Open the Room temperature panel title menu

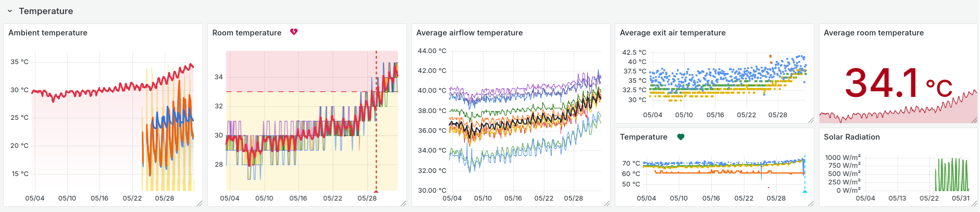pos(247,33)
